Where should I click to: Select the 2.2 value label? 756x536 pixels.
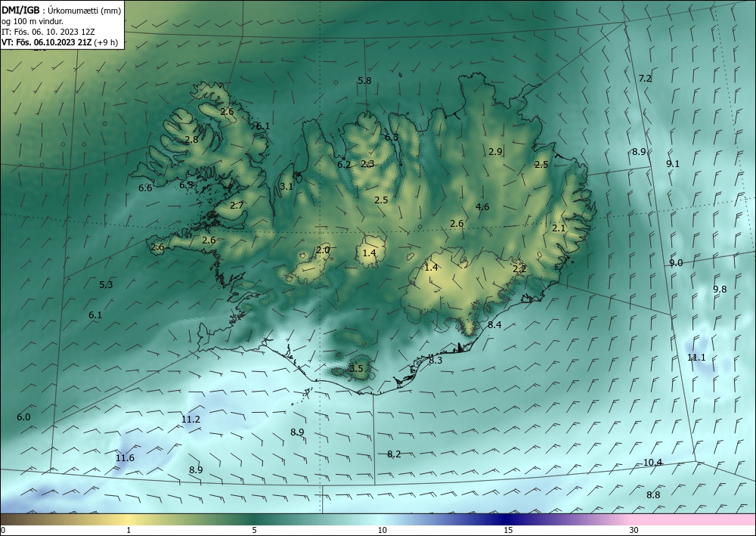(x=519, y=269)
